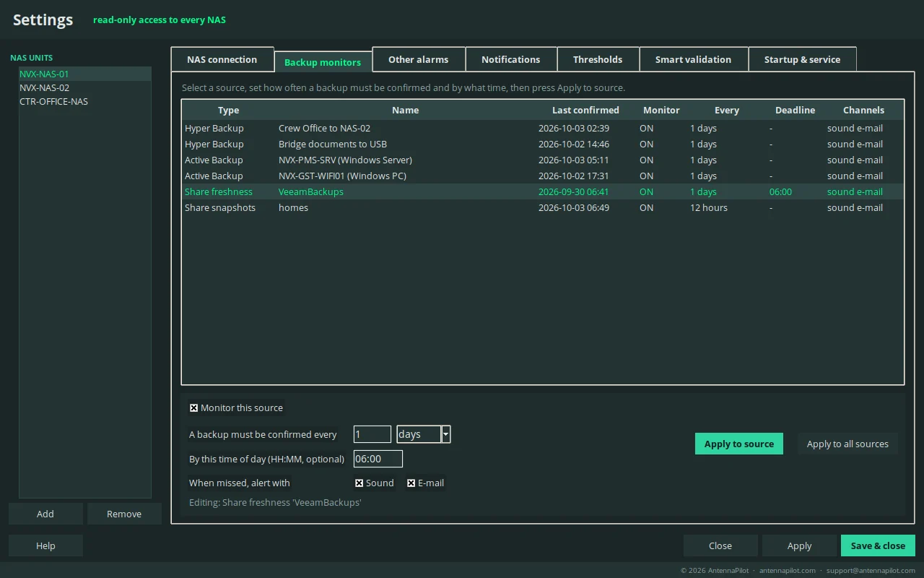Select the VeeamBackups row

click(x=543, y=191)
